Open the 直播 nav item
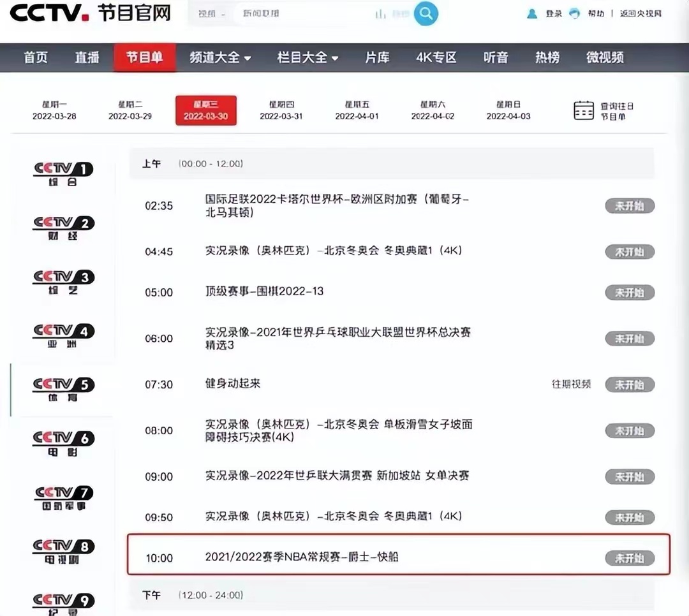The image size is (689, 616). (87, 57)
